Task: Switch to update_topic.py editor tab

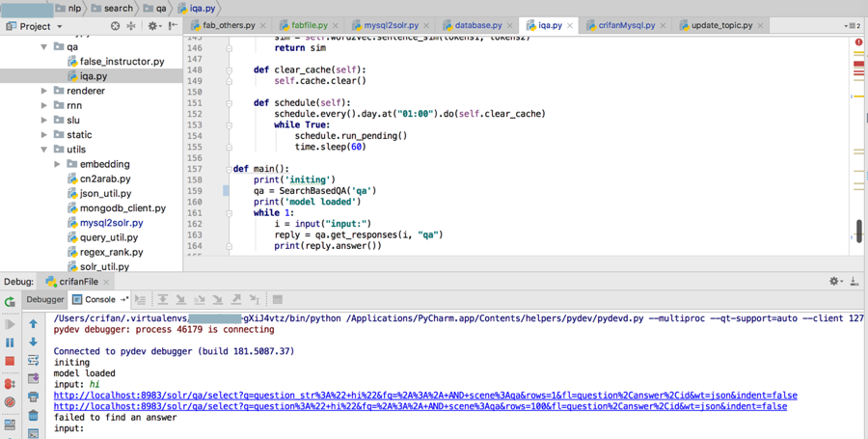Action: [721, 25]
